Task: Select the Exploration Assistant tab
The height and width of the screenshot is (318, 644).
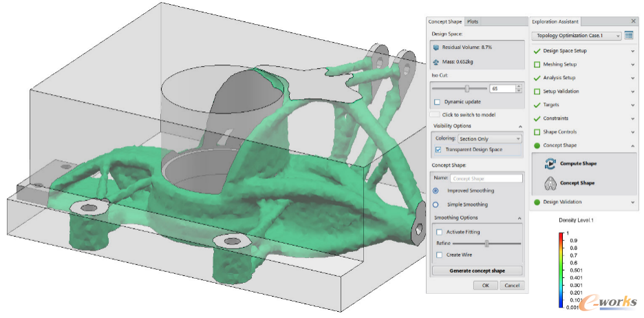Action: click(x=555, y=21)
